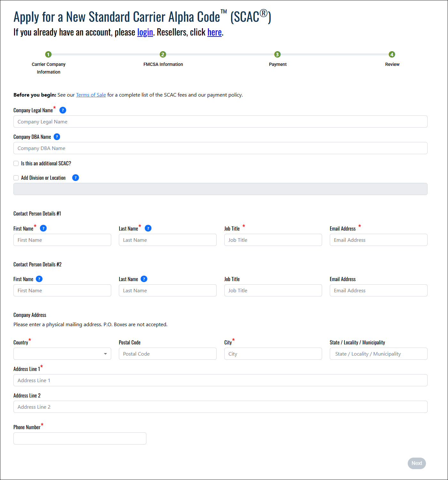Jump to the Review step
Image resolution: width=448 pixels, height=480 pixels.
(x=392, y=55)
